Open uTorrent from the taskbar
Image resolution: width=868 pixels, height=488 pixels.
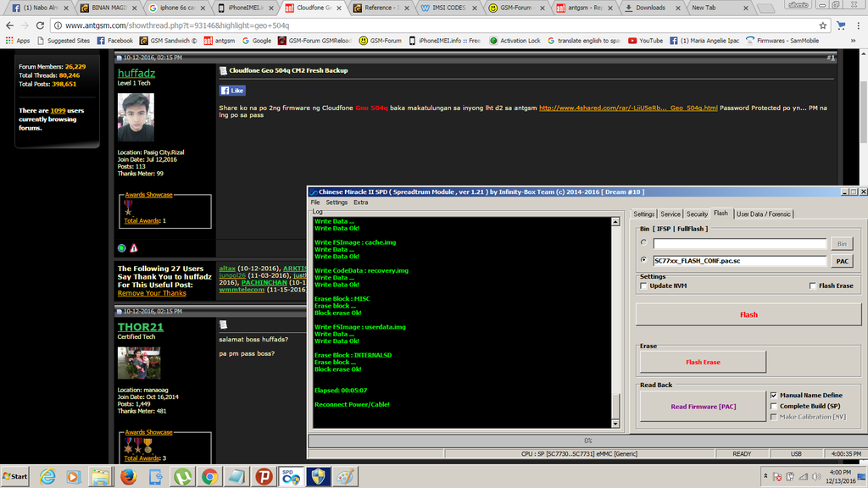[x=183, y=476]
